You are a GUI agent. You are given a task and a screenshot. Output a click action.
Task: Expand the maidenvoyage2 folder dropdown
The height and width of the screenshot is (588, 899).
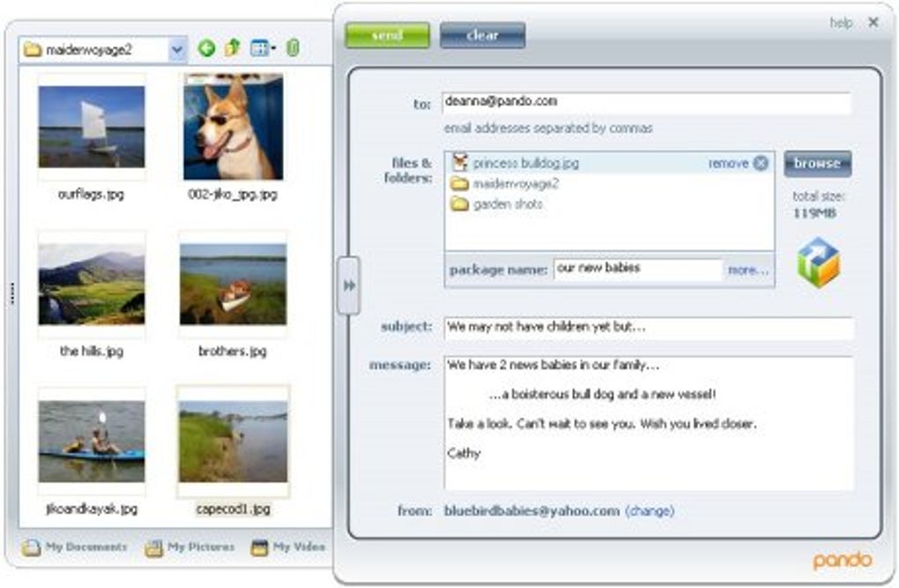tap(178, 49)
